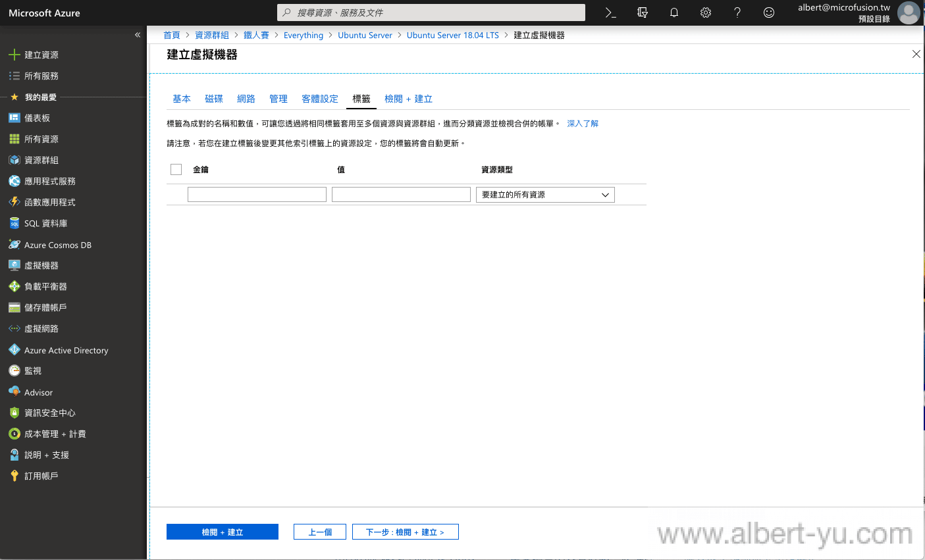This screenshot has height=560, width=925.
Task: Click the 建立資源 plus icon
Action: (14, 55)
